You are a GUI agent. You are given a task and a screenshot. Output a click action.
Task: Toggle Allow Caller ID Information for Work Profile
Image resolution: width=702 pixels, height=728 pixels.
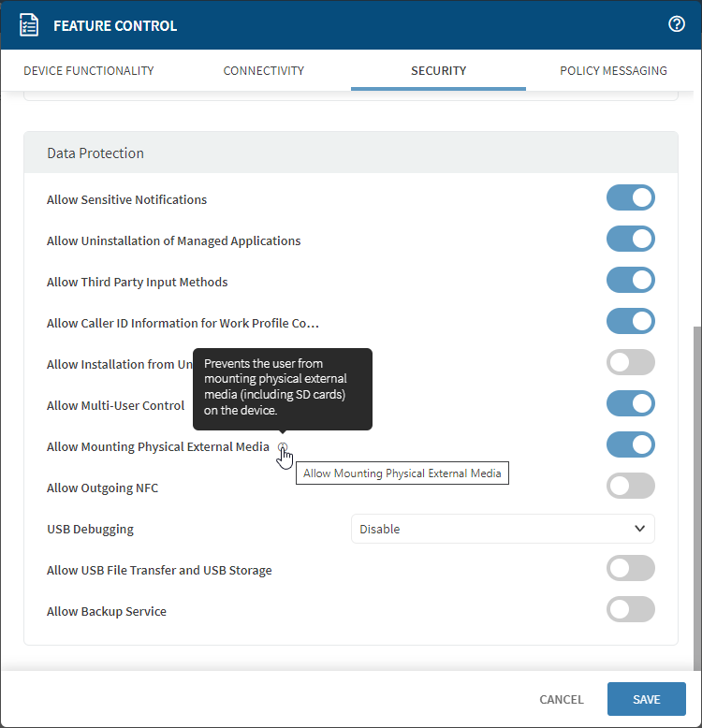631,321
